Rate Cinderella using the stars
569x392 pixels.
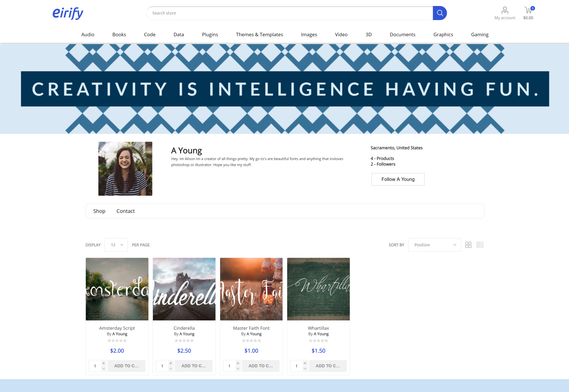click(x=184, y=340)
